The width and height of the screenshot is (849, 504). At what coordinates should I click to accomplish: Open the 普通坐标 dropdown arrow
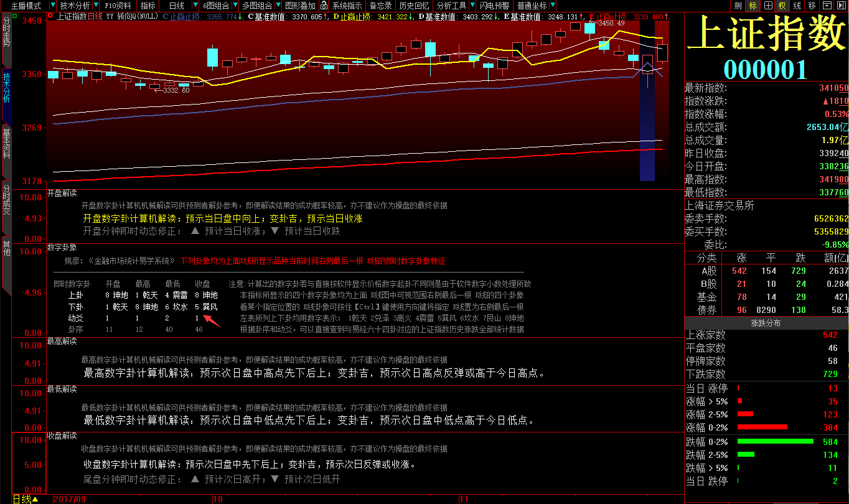point(552,6)
